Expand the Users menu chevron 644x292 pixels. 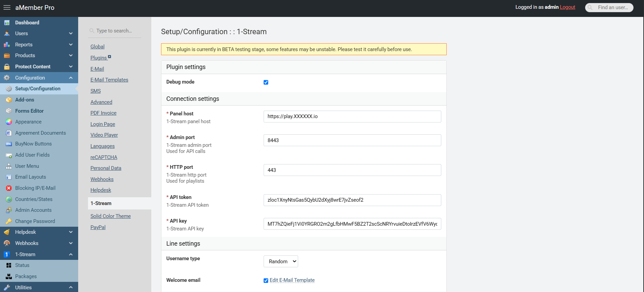(x=71, y=33)
